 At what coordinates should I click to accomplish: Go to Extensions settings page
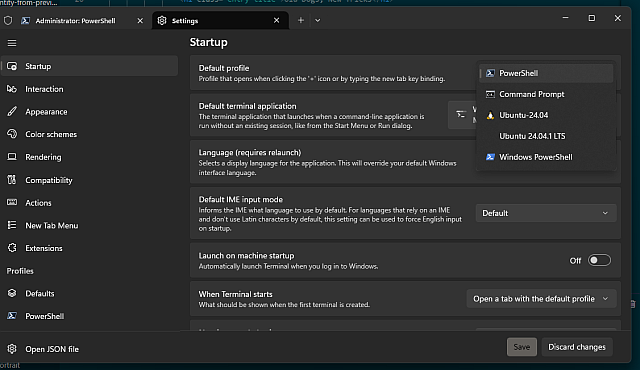[89, 248]
